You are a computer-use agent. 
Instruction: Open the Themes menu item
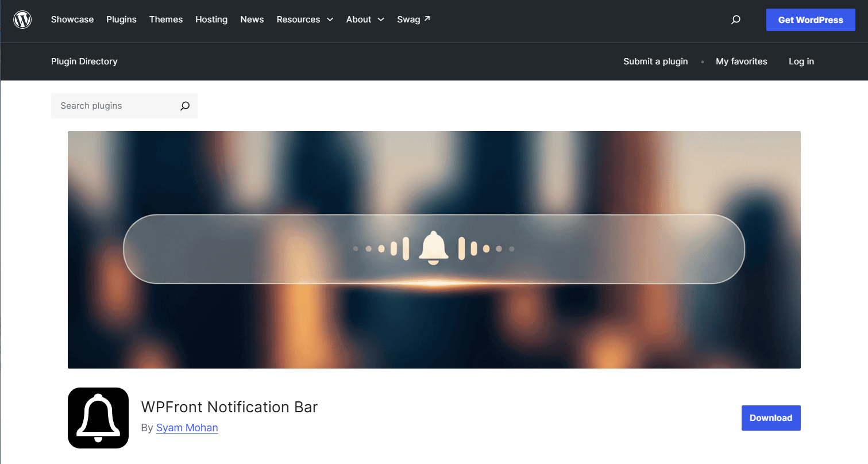166,20
